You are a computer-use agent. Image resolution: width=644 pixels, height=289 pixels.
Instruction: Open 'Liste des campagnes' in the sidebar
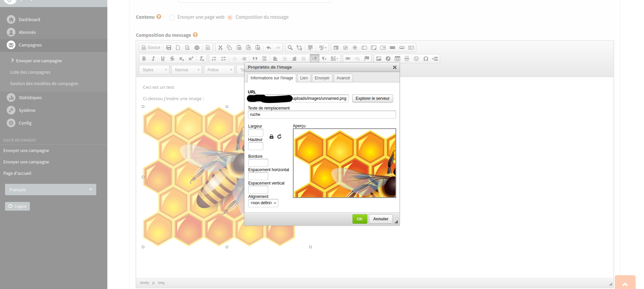coord(30,72)
